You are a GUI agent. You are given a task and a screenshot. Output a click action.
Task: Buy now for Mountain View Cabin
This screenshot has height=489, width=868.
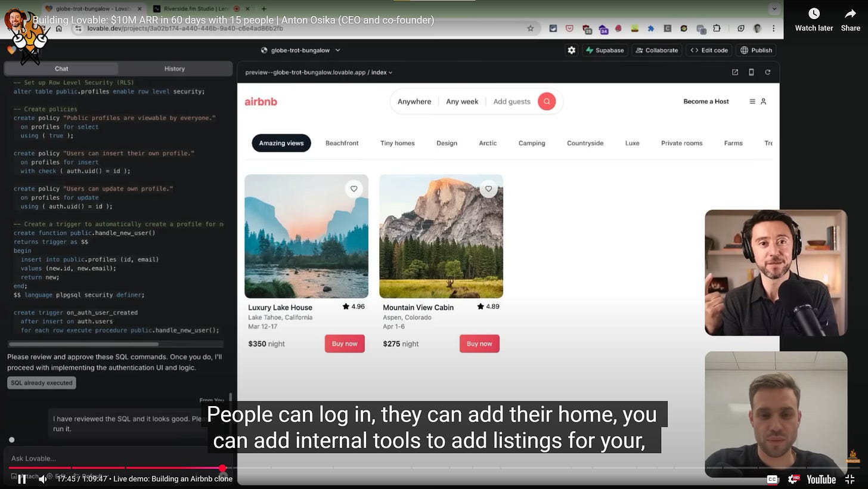click(x=479, y=343)
